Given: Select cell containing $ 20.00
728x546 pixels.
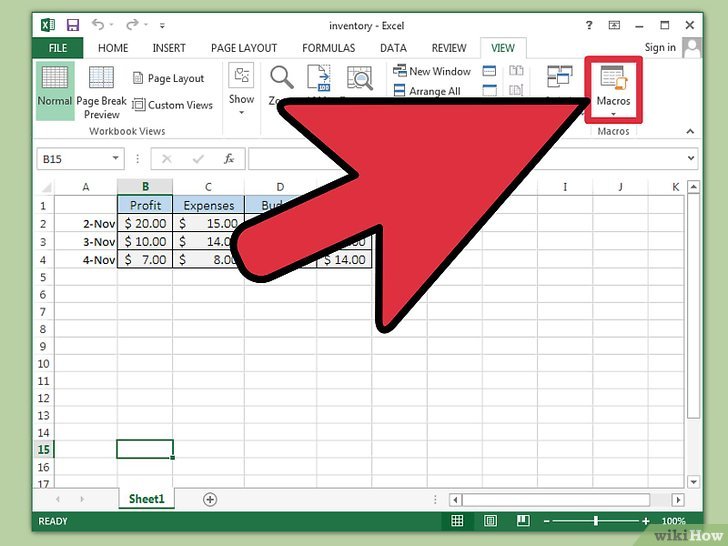Looking at the screenshot, I should click(145, 223).
